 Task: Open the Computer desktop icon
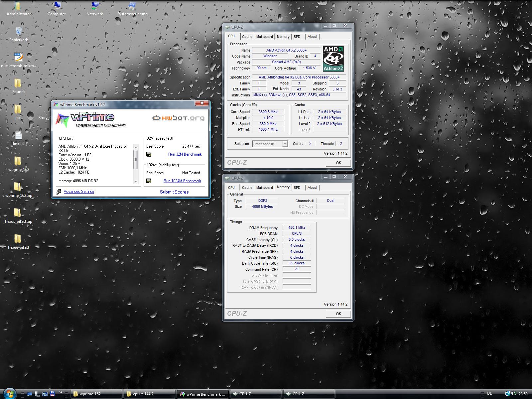coord(57,9)
